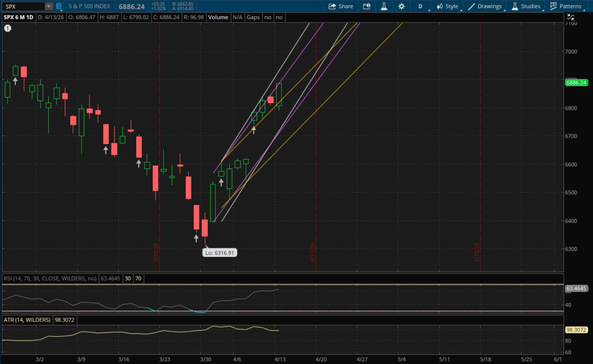The height and width of the screenshot is (364, 593).
Task: Click the Share chart icon
Action: [x=341, y=6]
